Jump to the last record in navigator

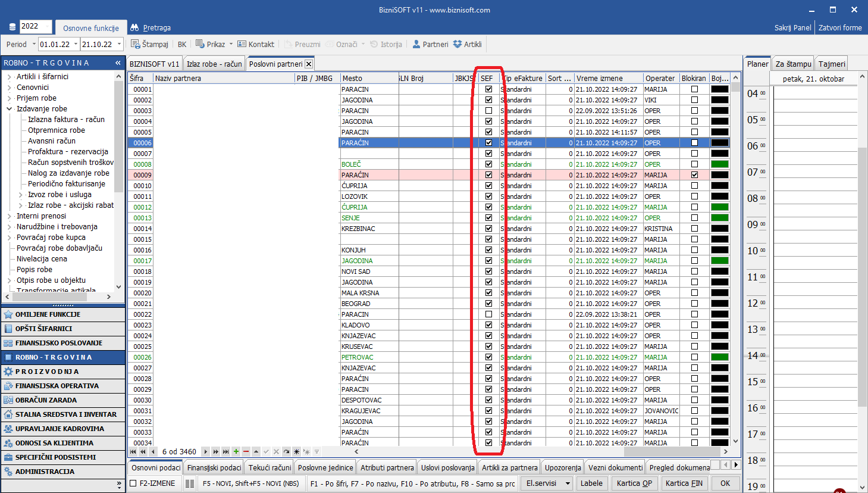tap(225, 451)
